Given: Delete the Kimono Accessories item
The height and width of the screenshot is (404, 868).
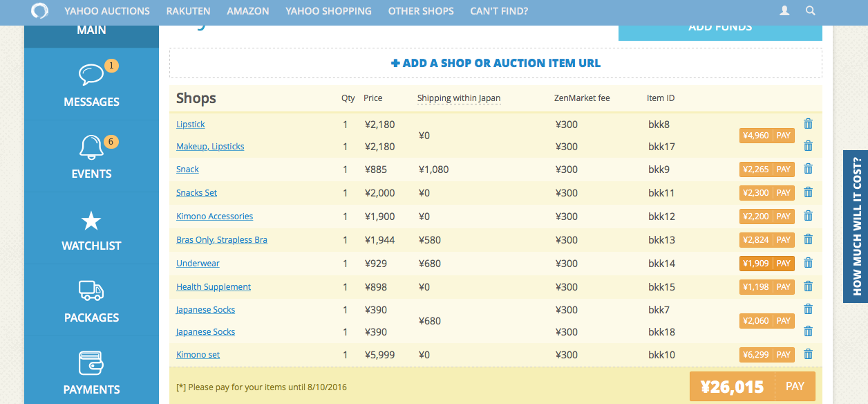Looking at the screenshot, I should pyautogui.click(x=808, y=216).
